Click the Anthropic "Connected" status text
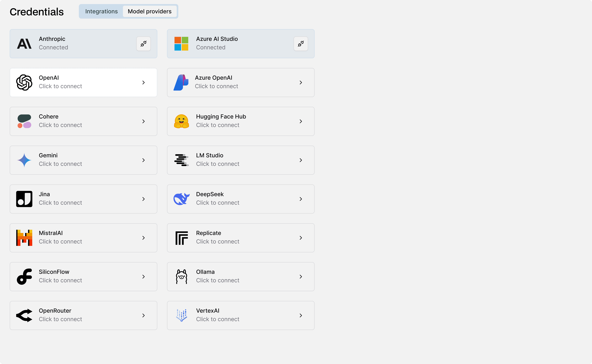Image resolution: width=592 pixels, height=364 pixels. pos(53,47)
